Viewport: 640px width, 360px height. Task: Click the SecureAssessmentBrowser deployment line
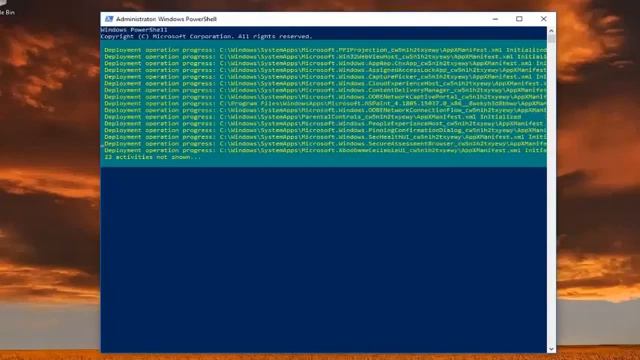[325, 144]
